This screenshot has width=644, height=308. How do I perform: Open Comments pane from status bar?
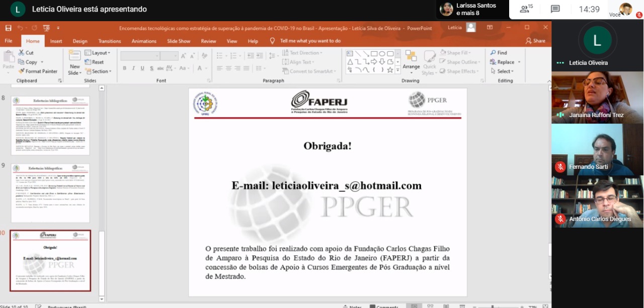[383, 306]
